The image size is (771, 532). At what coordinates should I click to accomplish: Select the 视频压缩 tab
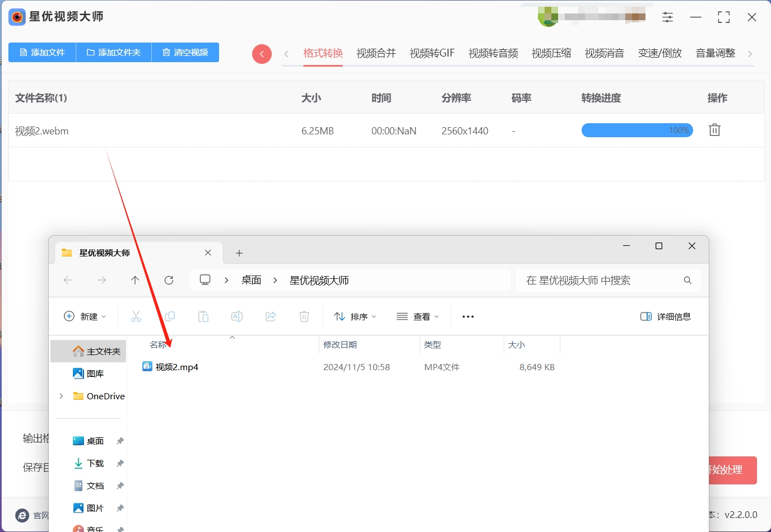click(551, 53)
